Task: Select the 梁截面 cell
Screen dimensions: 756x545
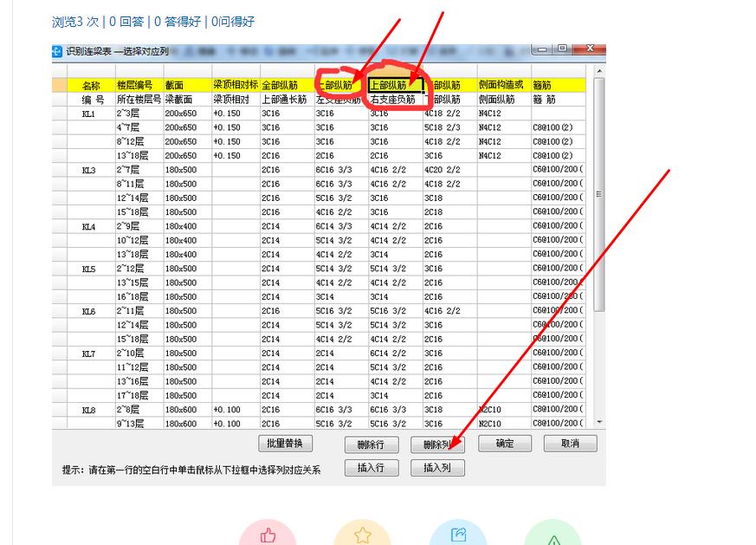Action: pos(188,100)
